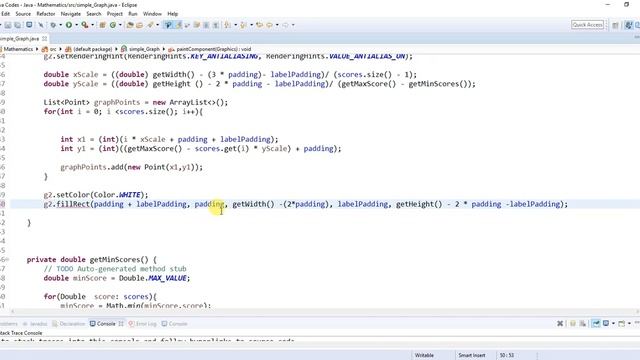The width and height of the screenshot is (640, 360).
Task: Select the Java perspective icon
Action: (x=629, y=25)
